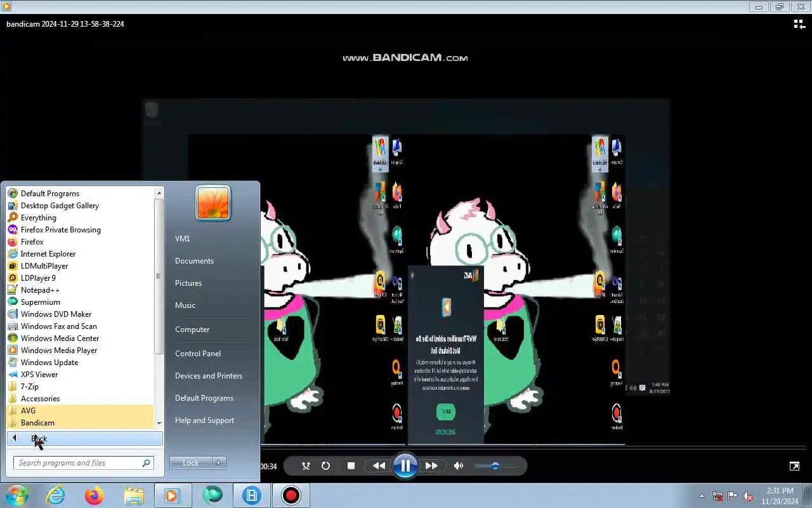Click the system tray volume icon

pyautogui.click(x=749, y=496)
